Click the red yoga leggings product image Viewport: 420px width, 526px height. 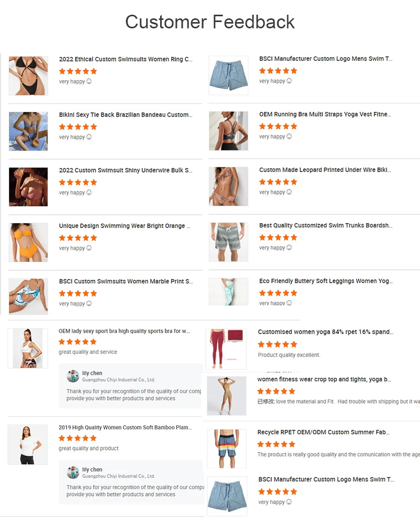(226, 349)
